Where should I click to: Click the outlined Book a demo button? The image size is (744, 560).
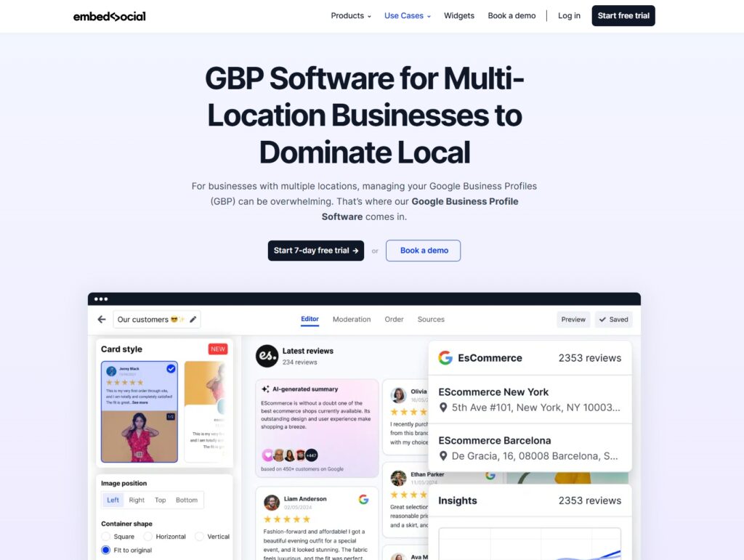(424, 251)
